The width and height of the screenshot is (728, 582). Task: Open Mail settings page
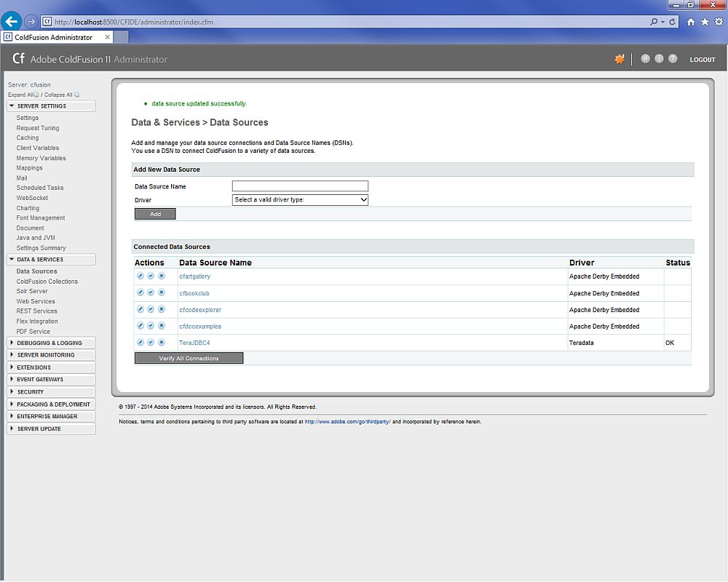(22, 178)
